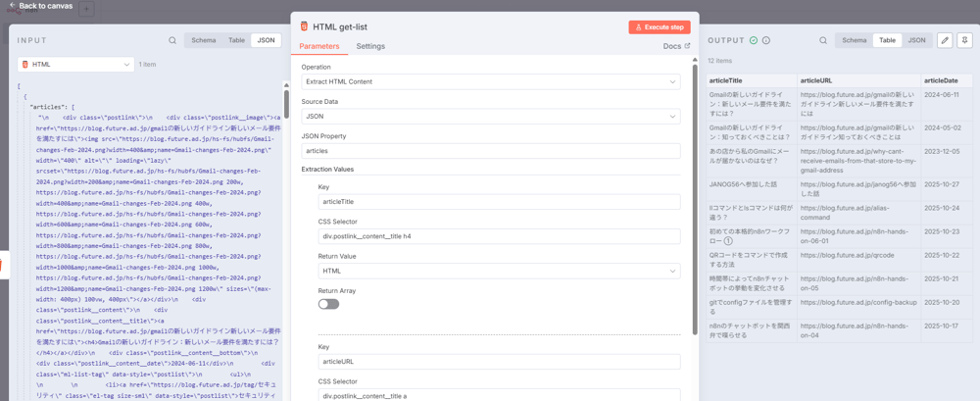Select the Parameters tab
Image resolution: width=980 pixels, height=401 pixels.
(x=319, y=46)
